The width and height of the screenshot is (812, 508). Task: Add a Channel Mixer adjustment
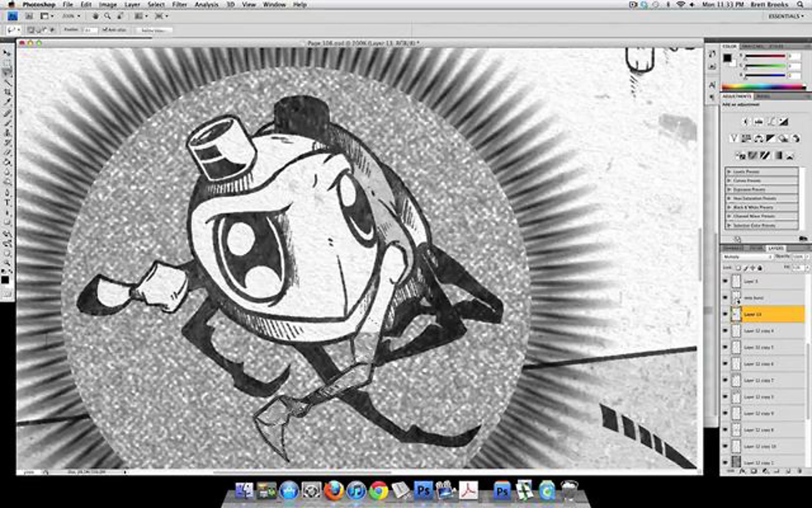(795, 138)
